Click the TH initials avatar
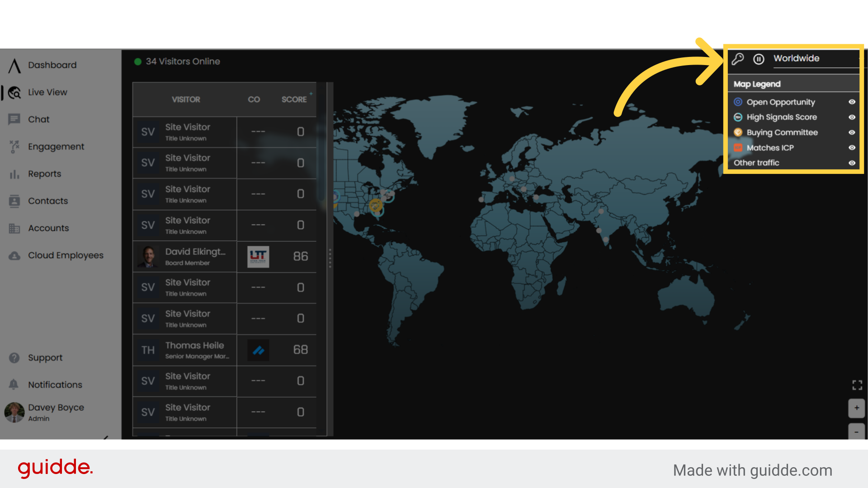This screenshot has height=488, width=868. tap(148, 350)
